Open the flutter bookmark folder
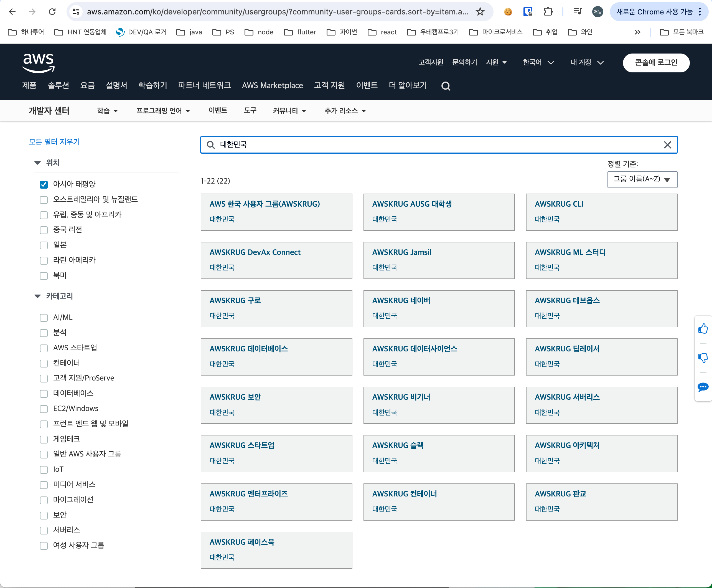 (300, 32)
